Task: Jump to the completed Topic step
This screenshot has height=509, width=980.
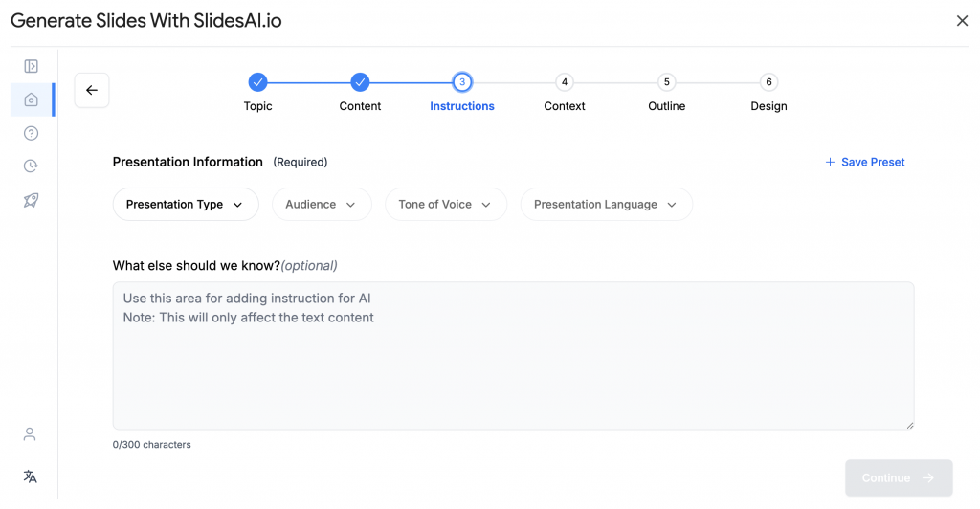Action: (x=257, y=82)
